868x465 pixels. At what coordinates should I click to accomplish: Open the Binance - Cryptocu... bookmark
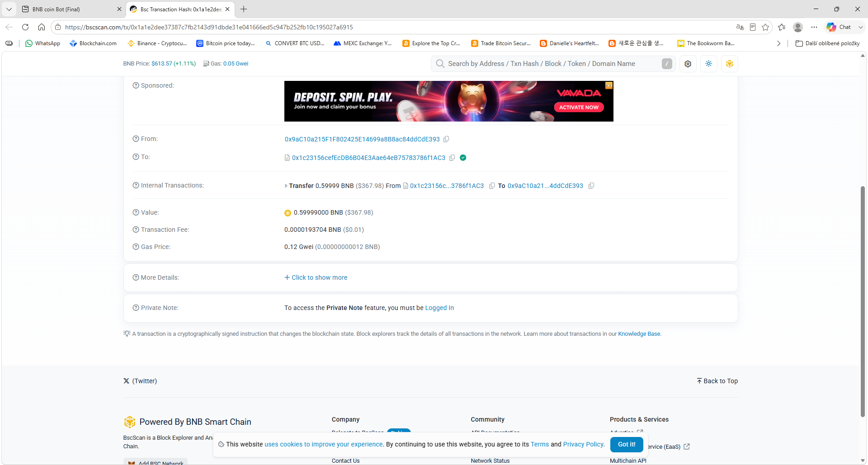[157, 43]
